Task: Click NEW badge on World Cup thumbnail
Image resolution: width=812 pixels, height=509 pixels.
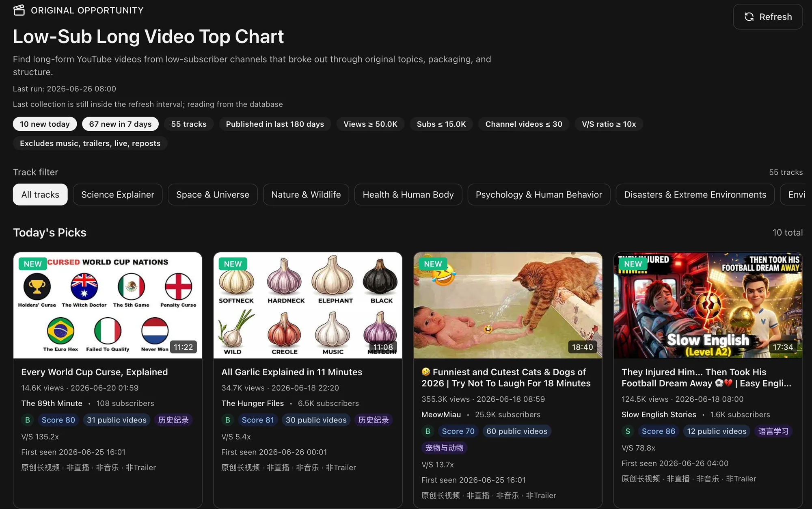Action: 32,264
